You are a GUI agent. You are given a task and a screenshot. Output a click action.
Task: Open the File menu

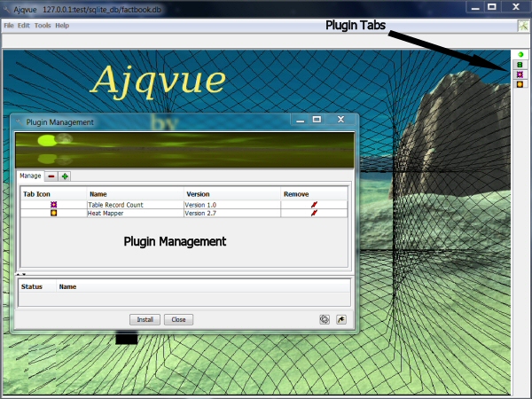pyautogui.click(x=9, y=26)
